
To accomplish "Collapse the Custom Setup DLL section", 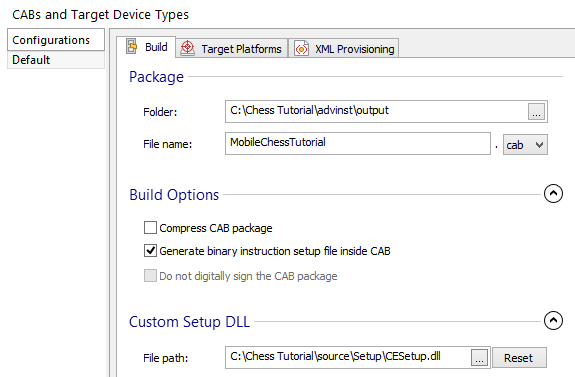I will click(x=553, y=321).
